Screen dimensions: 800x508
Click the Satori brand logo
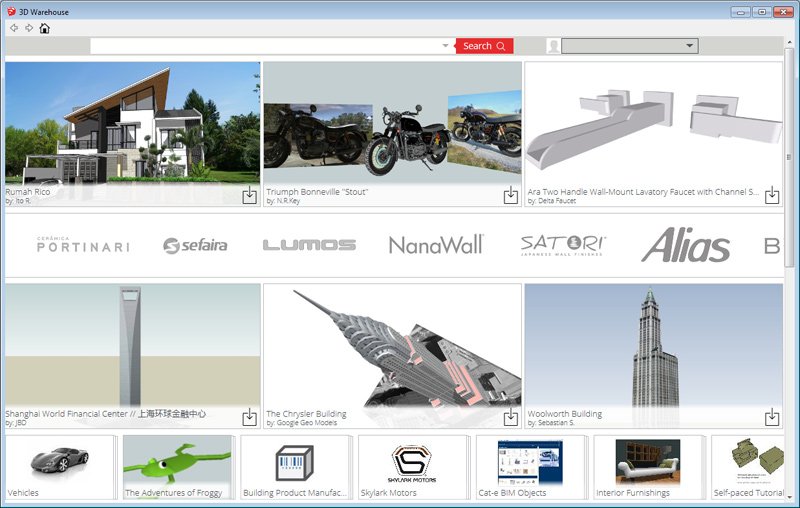pyautogui.click(x=563, y=245)
